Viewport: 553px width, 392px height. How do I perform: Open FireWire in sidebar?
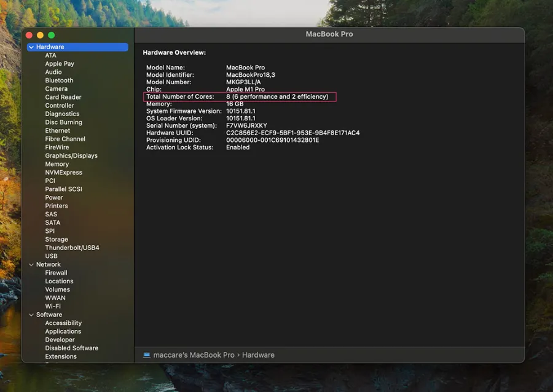coord(57,147)
